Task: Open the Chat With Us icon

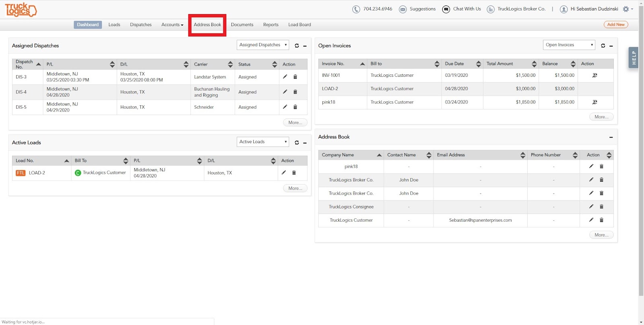Action: pyautogui.click(x=446, y=9)
